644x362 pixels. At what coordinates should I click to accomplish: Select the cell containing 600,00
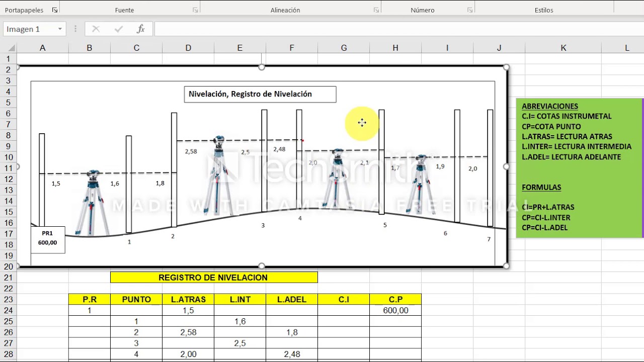pos(395,311)
